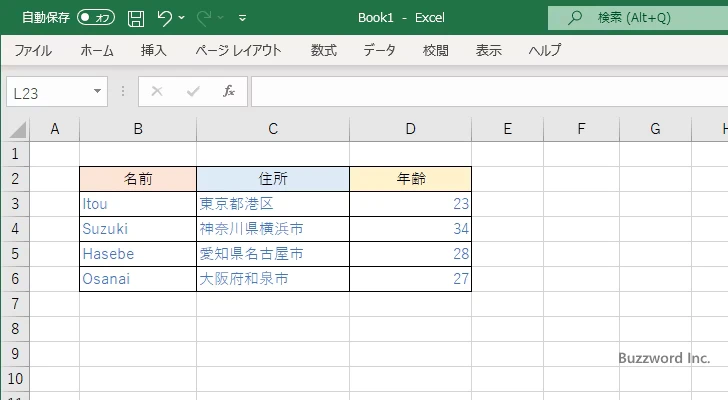This screenshot has height=400, width=728.
Task: Select row 6 header
Action: (x=15, y=279)
